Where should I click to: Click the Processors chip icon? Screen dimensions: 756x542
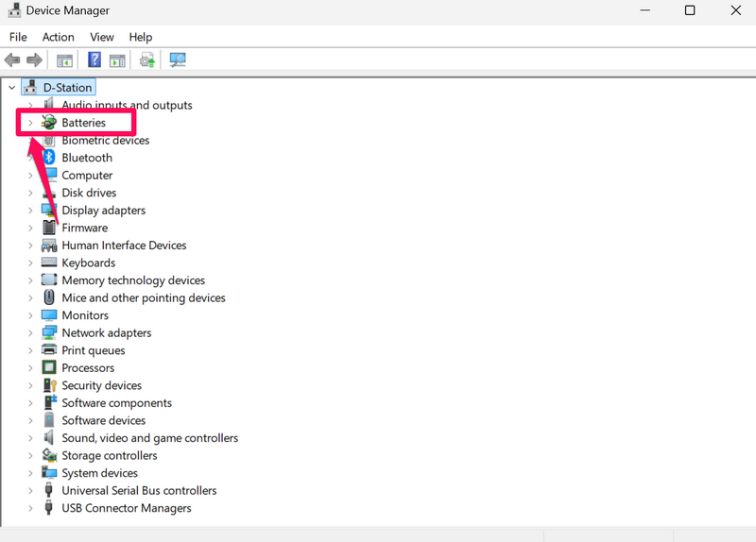[50, 368]
